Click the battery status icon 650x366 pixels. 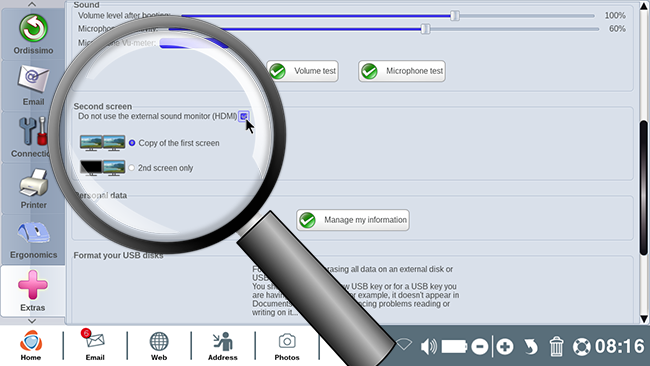454,346
